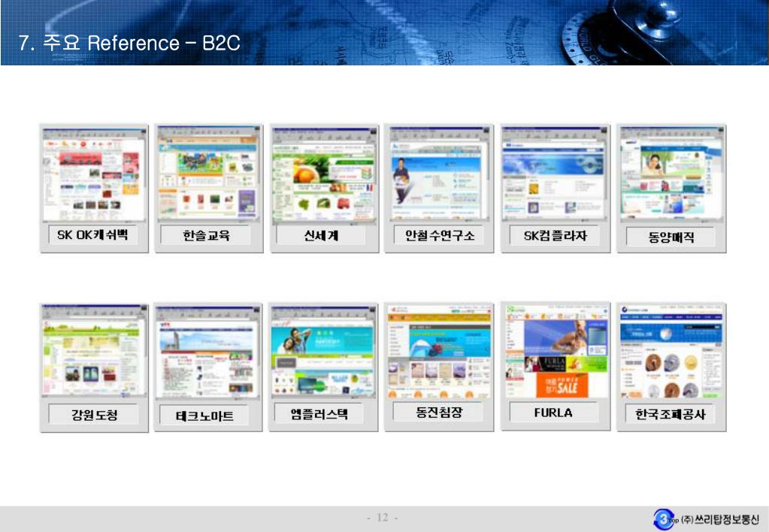Image resolution: width=769 pixels, height=532 pixels.
Task: Click the 강원도청 caption label
Action: coord(94,415)
